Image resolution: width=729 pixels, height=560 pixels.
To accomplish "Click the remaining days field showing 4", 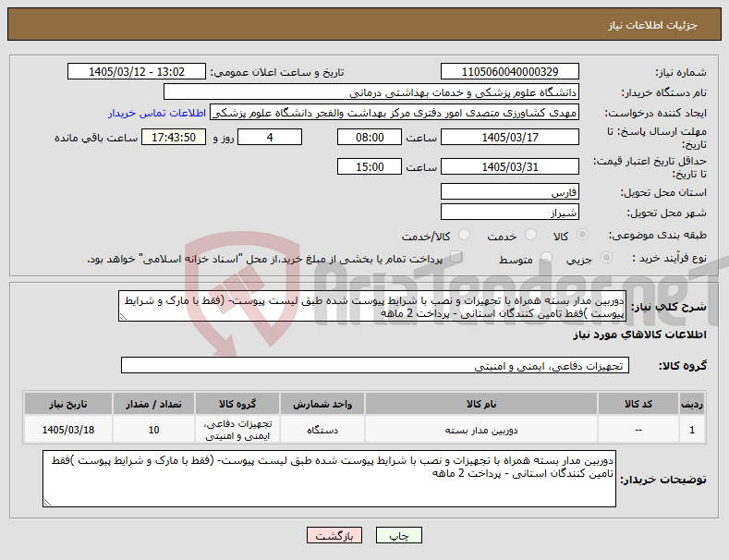I will point(270,137).
